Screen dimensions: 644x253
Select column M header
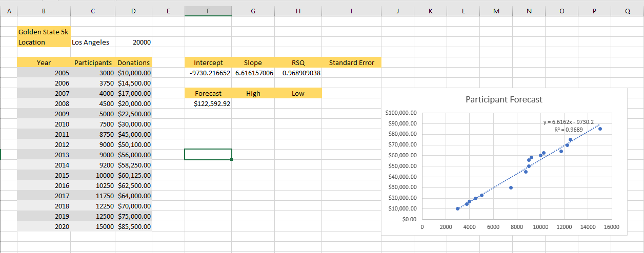[496, 11]
